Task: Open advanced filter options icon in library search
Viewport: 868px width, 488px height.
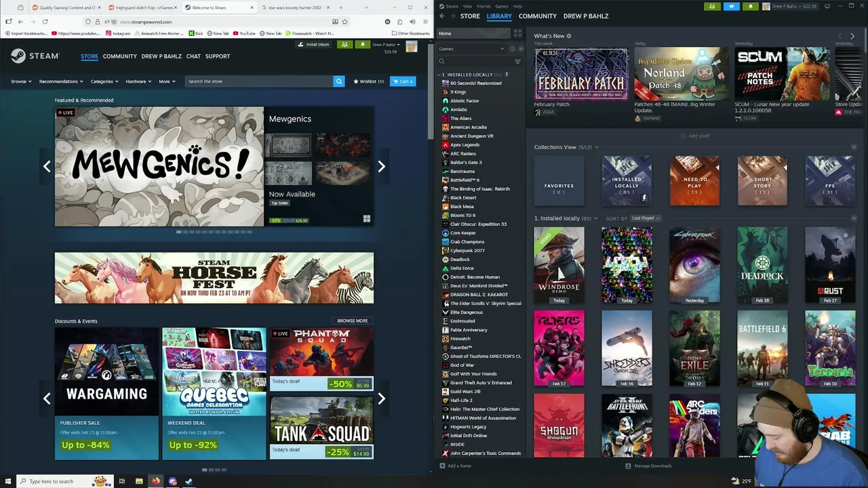Action: [517, 62]
